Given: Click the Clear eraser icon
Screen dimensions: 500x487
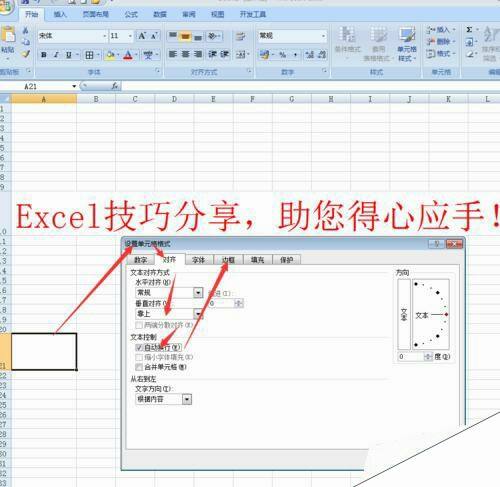Looking at the screenshot, I should point(469,54).
